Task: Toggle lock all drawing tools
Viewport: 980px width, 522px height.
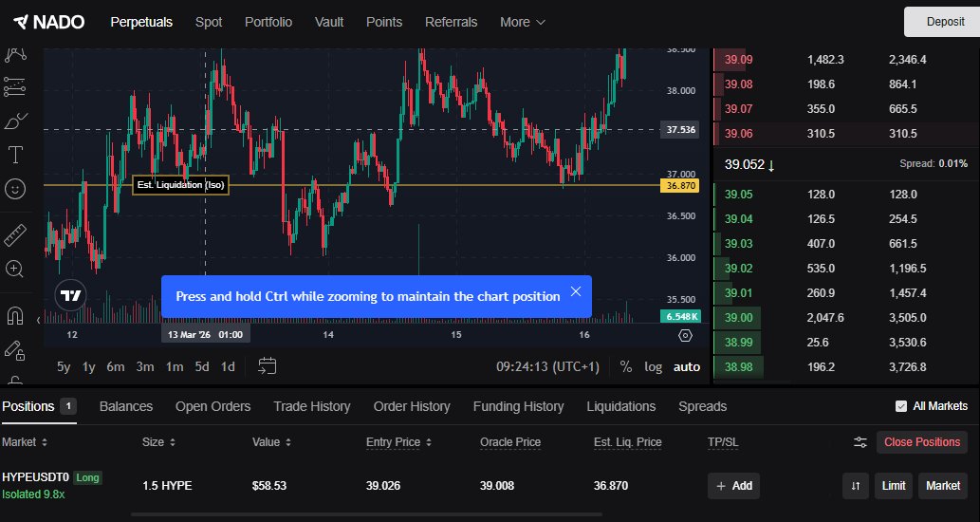Action: [15, 350]
